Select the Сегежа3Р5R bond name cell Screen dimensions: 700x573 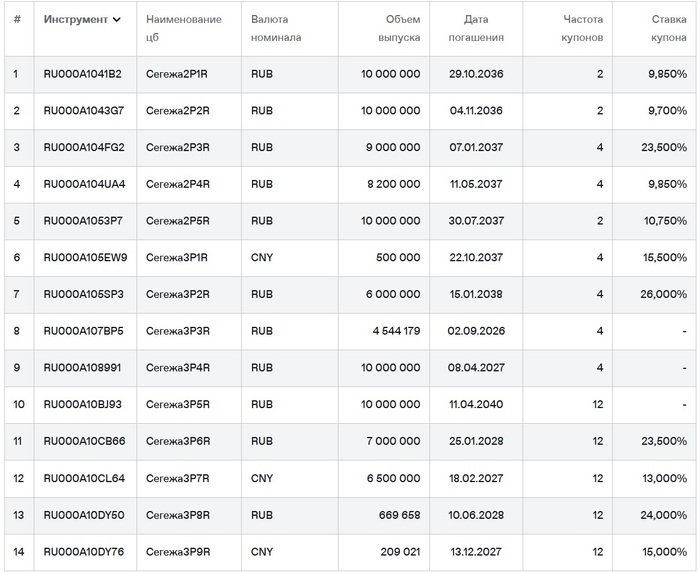(x=177, y=404)
